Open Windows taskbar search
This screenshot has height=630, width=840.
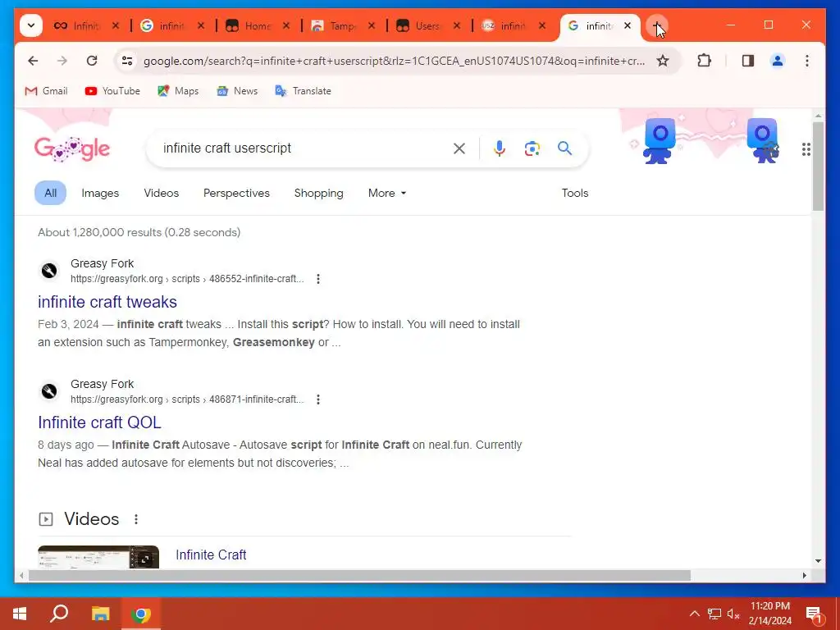pyautogui.click(x=59, y=614)
